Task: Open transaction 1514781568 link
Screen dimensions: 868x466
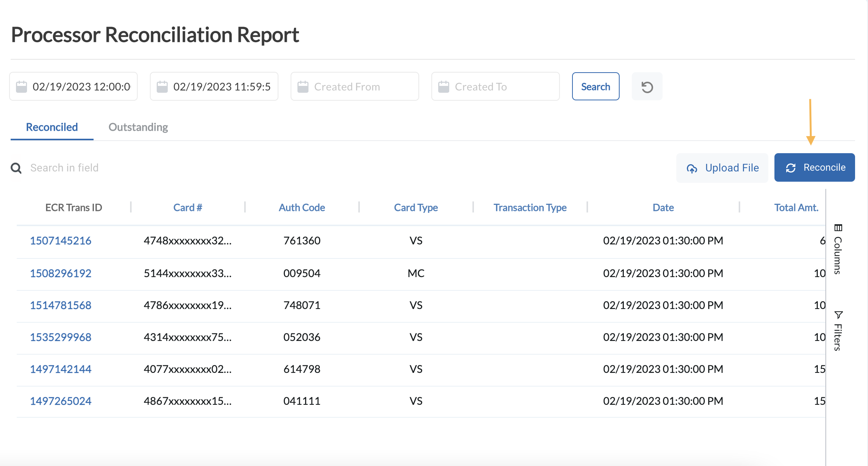Action: point(60,305)
